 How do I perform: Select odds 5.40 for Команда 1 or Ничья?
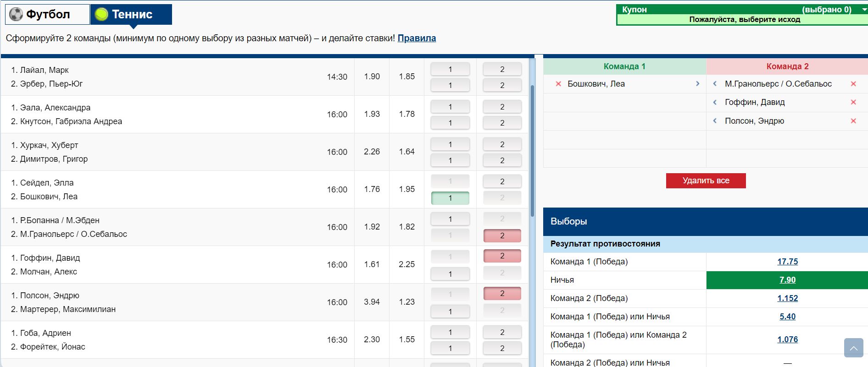coord(787,317)
